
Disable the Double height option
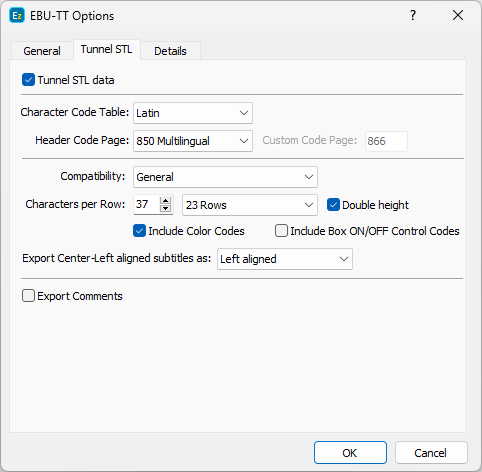[x=333, y=205]
